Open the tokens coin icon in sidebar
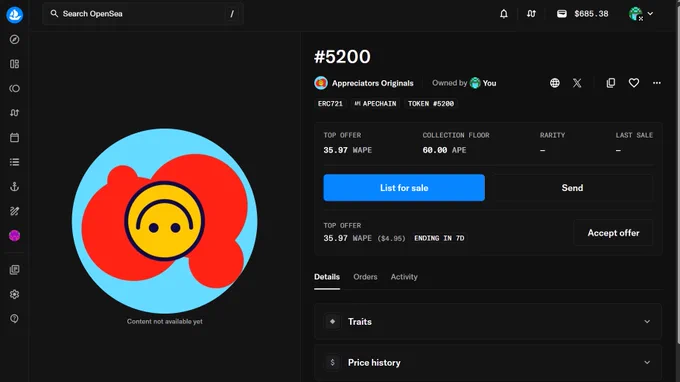The image size is (680, 382). click(x=14, y=88)
